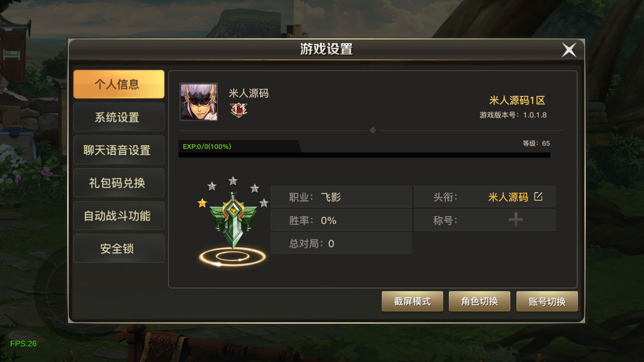Close the 游戏设置 dialog with X
Viewport: 644px width, 362px height.
click(x=569, y=50)
